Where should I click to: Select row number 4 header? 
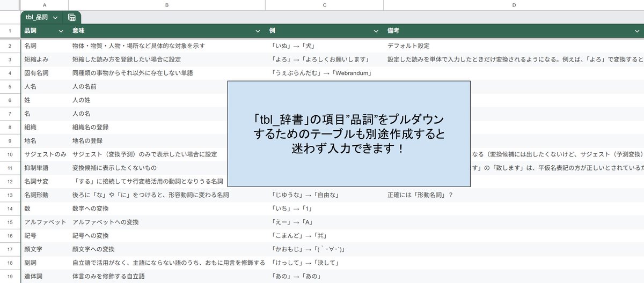pyautogui.click(x=10, y=73)
